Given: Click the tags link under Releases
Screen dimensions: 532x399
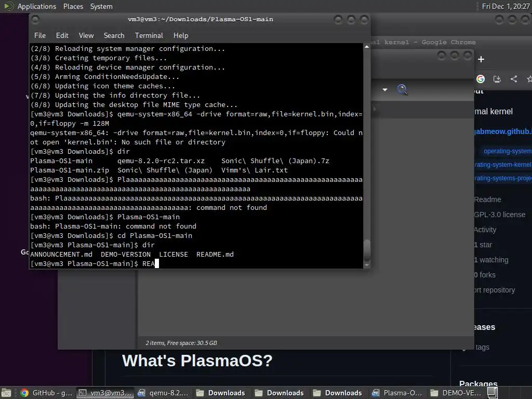Looking at the screenshot, I should click(x=482, y=347).
